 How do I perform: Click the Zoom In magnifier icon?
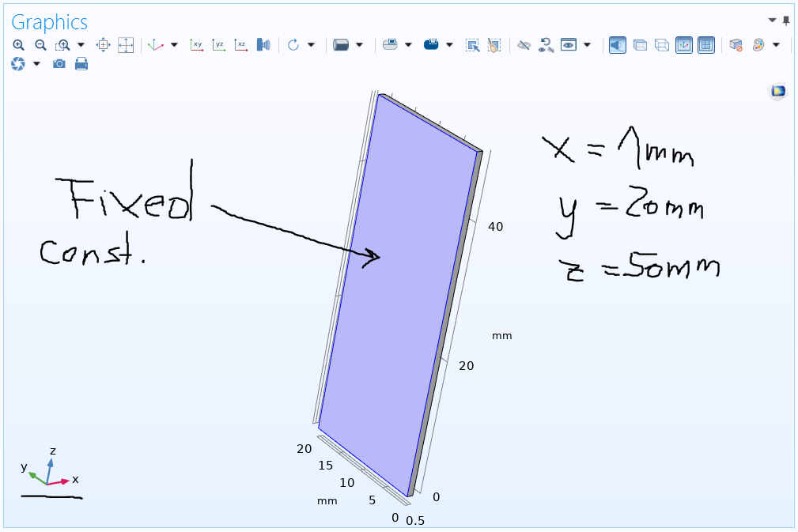[18, 45]
